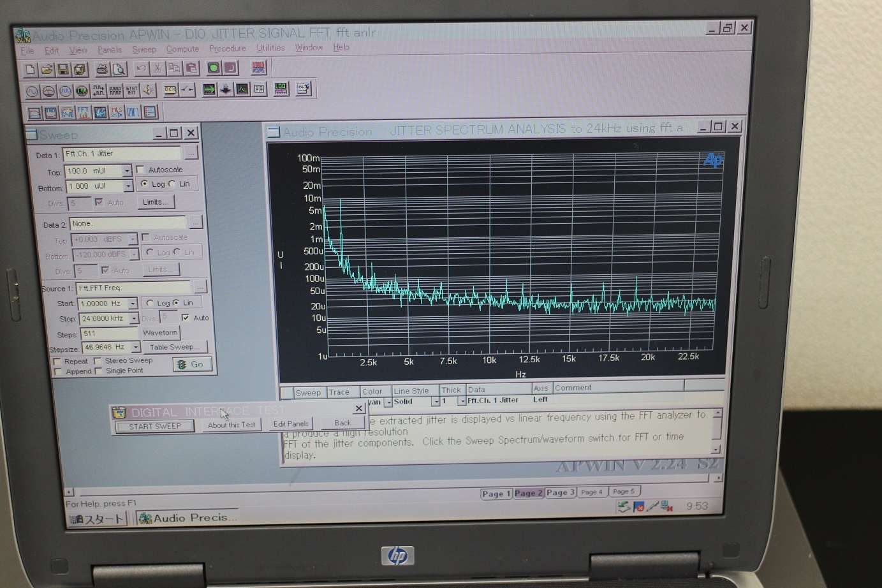Open the Bottom units dropdown 1.000 uUI
The image size is (882, 588).
[x=128, y=186]
